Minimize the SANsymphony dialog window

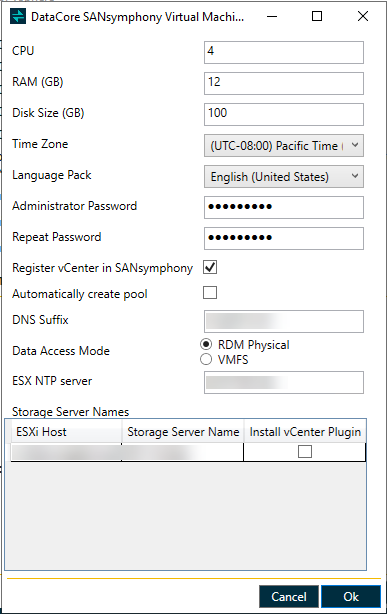tap(272, 16)
